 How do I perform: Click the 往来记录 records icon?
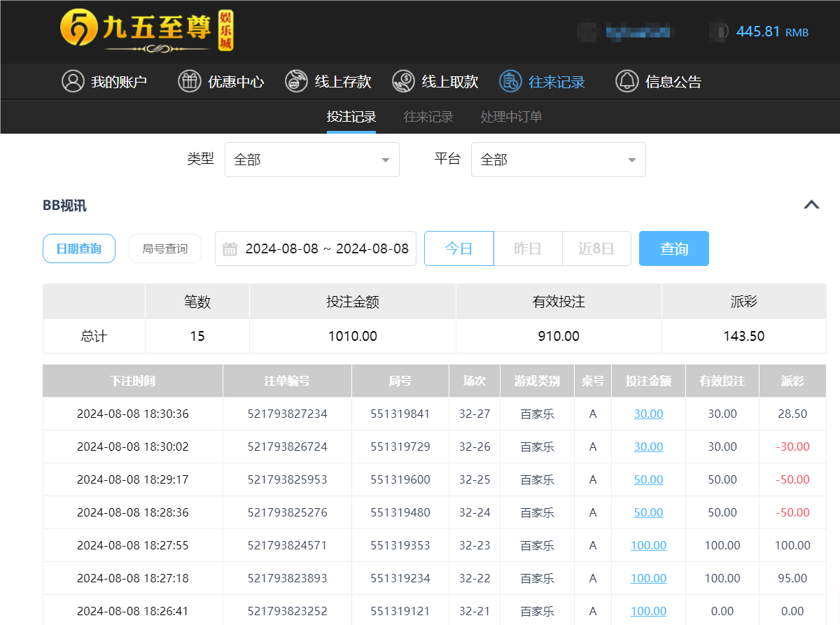pos(513,81)
